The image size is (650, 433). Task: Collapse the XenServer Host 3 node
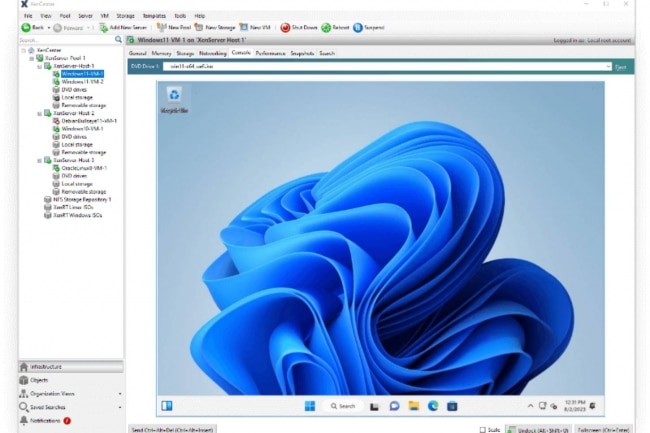click(x=40, y=160)
